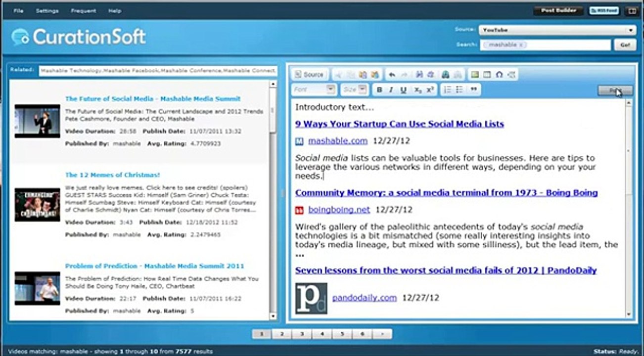
Task: Open the Settings menu
Action: (47, 11)
